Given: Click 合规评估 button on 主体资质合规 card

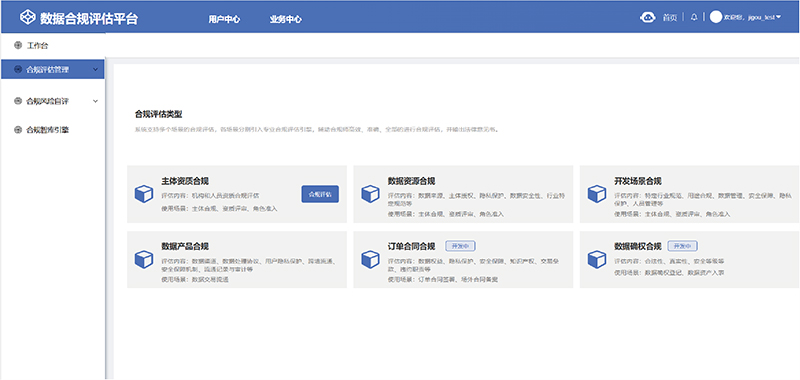Looking at the screenshot, I should 320,194.
